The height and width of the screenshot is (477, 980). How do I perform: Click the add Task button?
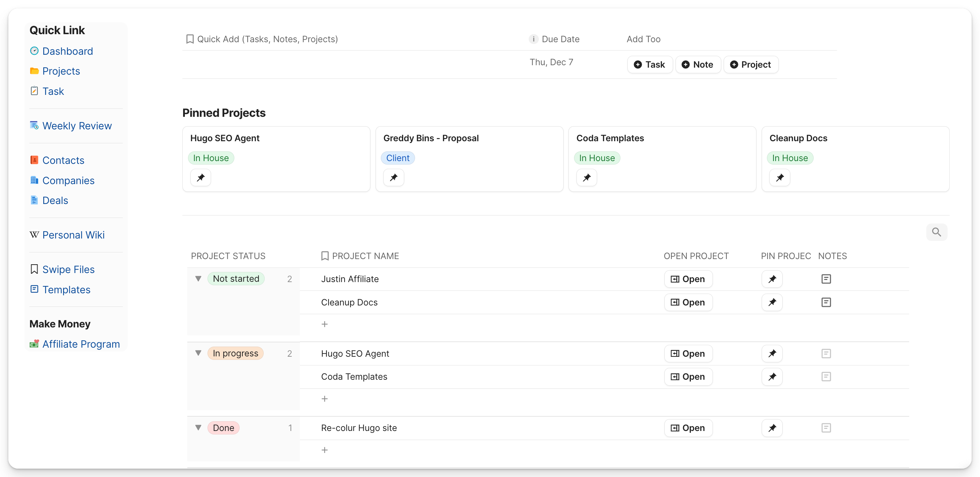(649, 65)
